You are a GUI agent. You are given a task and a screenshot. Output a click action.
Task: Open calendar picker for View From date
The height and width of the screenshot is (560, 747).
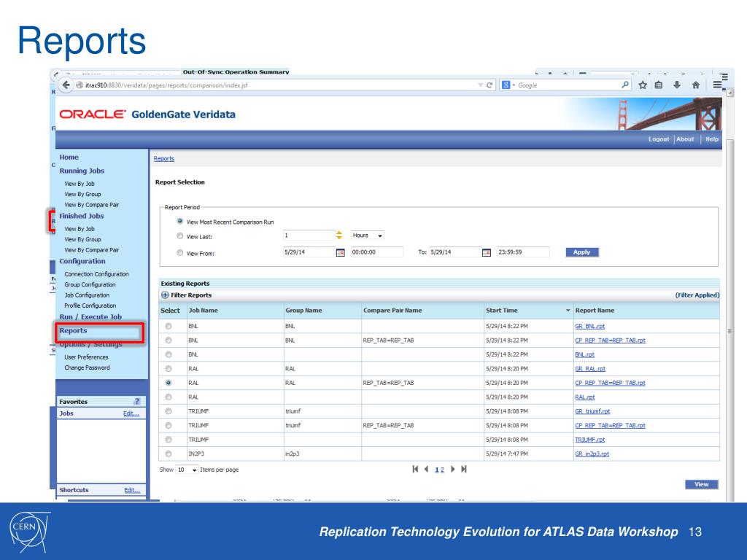(x=340, y=252)
